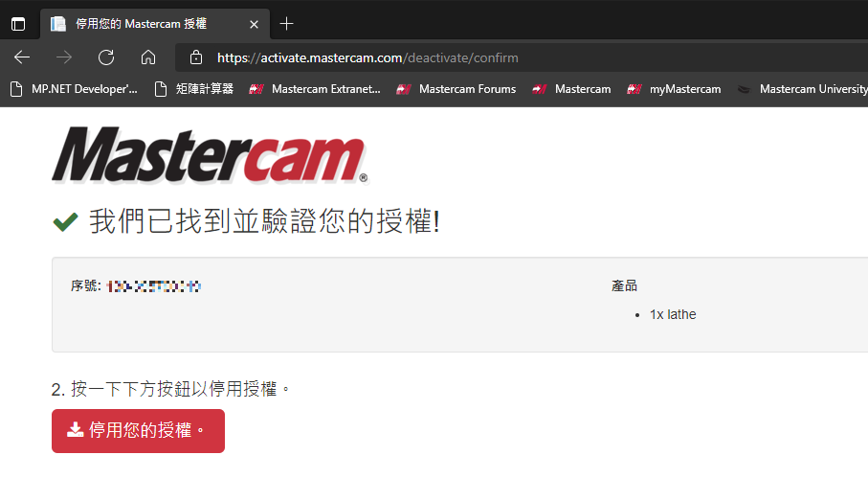Click the browser Back arrow
868x478 pixels.
(22, 57)
